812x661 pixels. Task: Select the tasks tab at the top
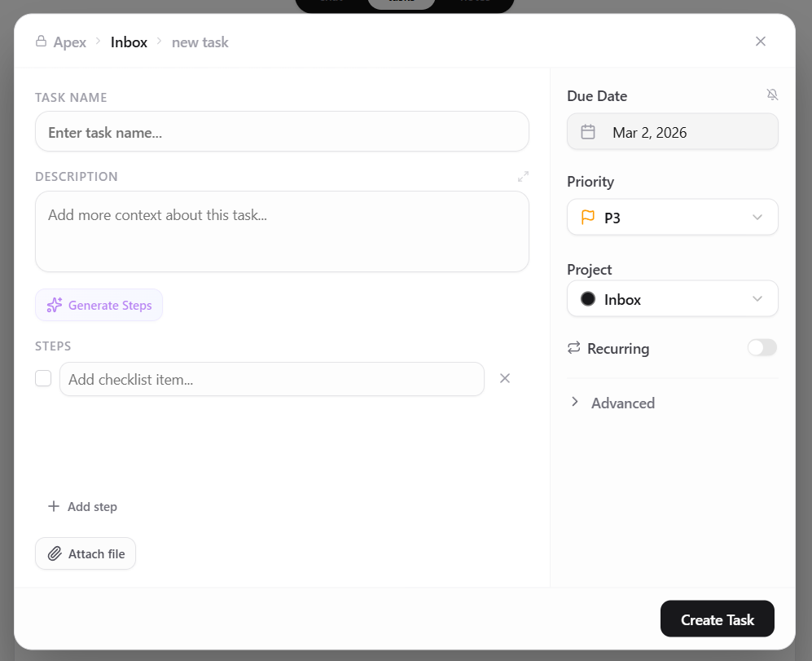[x=401, y=4]
